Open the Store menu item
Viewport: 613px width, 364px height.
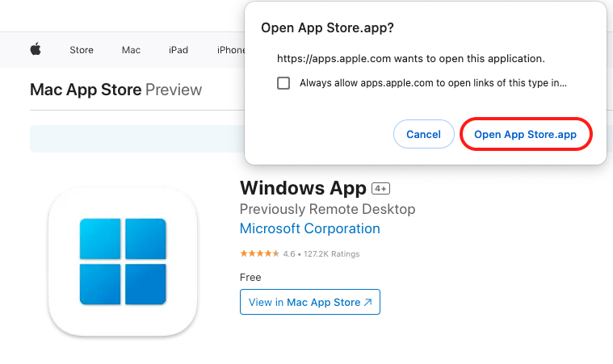(82, 50)
